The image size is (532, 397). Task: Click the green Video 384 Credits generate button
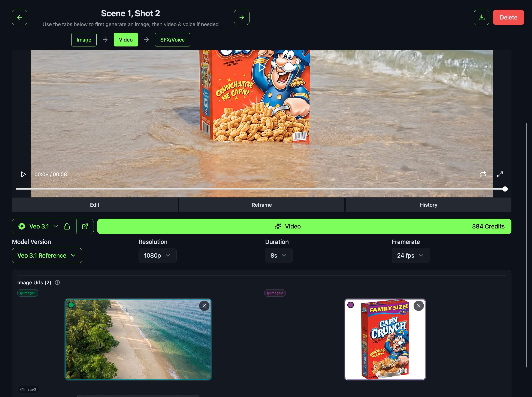pos(304,226)
